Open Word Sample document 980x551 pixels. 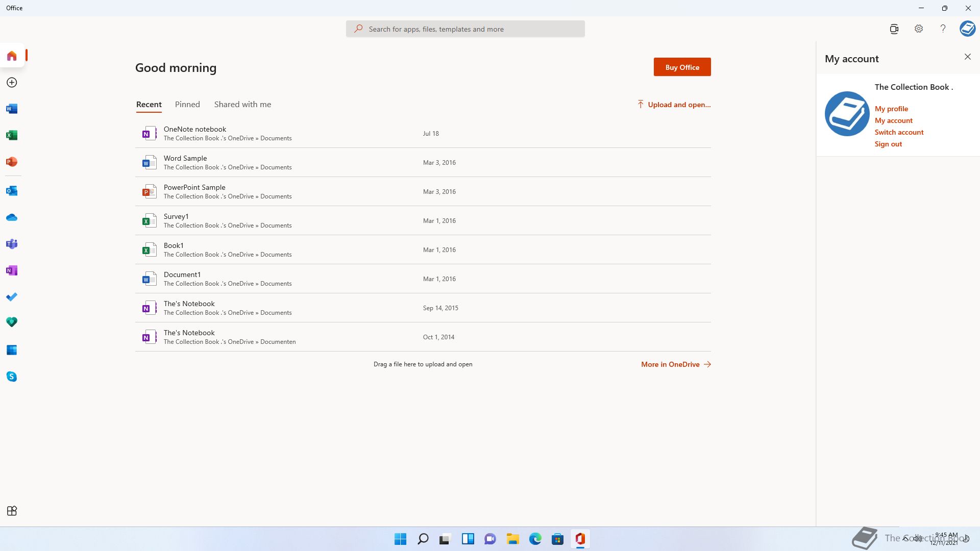click(423, 162)
